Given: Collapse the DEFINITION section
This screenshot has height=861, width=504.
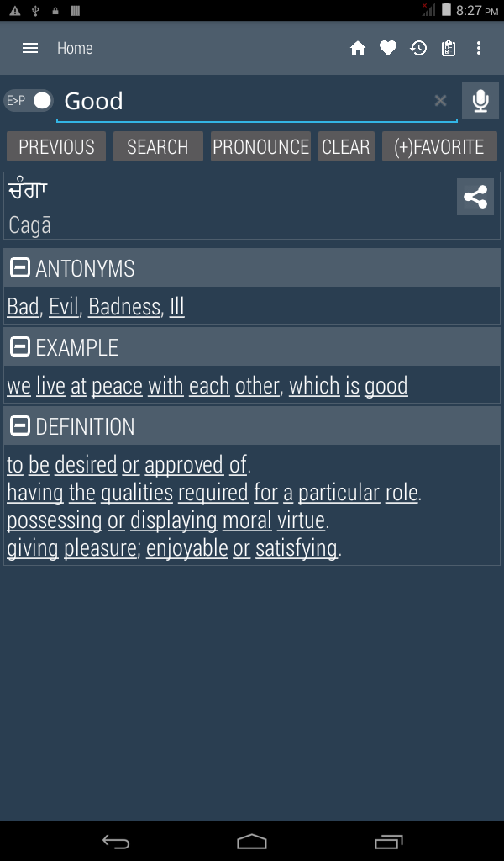Looking at the screenshot, I should (20, 426).
